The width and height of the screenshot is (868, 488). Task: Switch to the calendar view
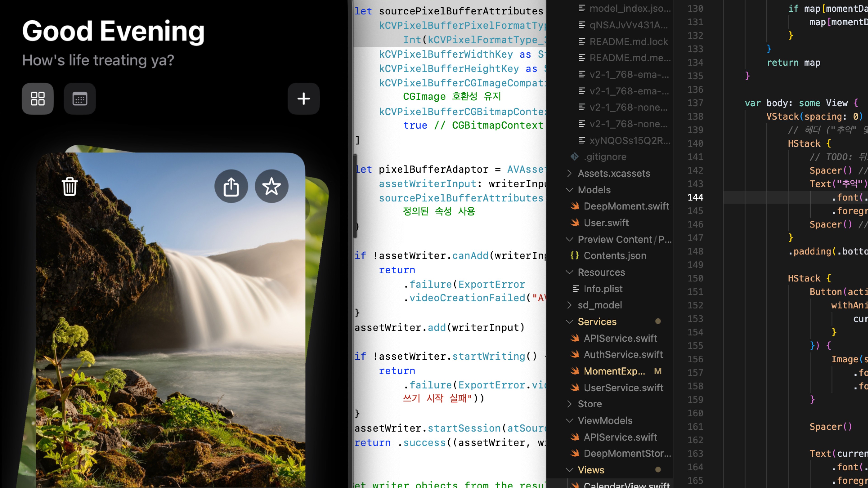(80, 99)
